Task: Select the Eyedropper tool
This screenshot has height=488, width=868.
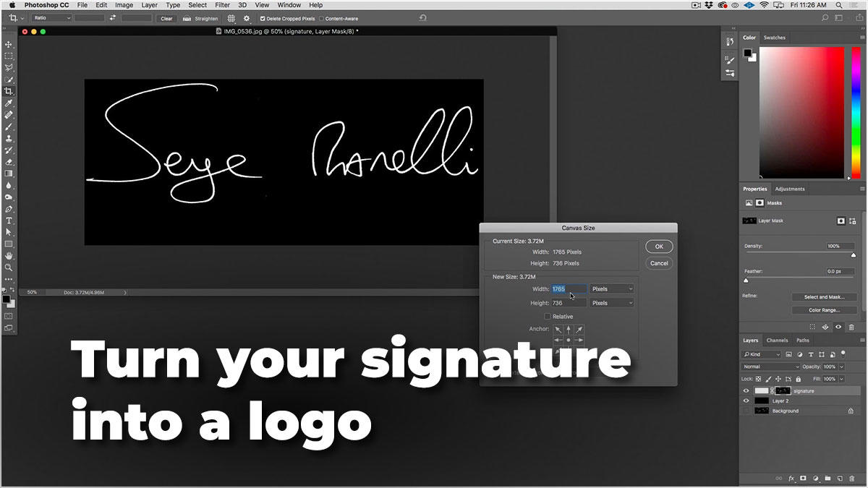Action: click(9, 103)
